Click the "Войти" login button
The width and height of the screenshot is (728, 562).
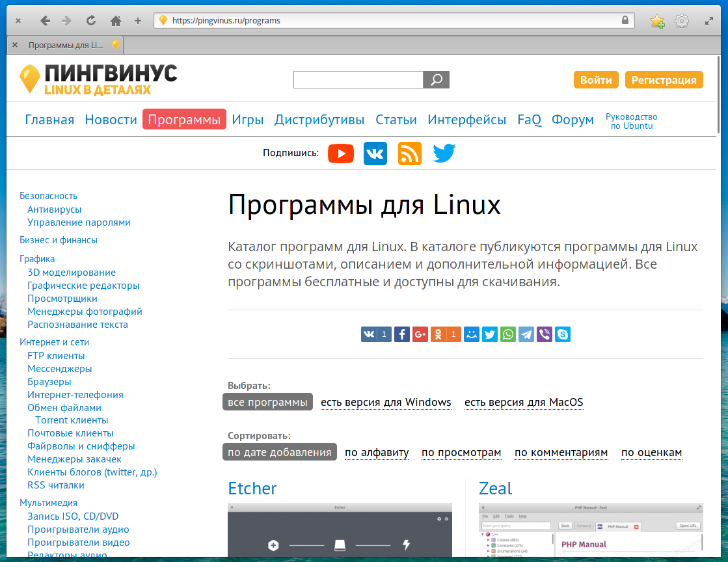point(596,80)
